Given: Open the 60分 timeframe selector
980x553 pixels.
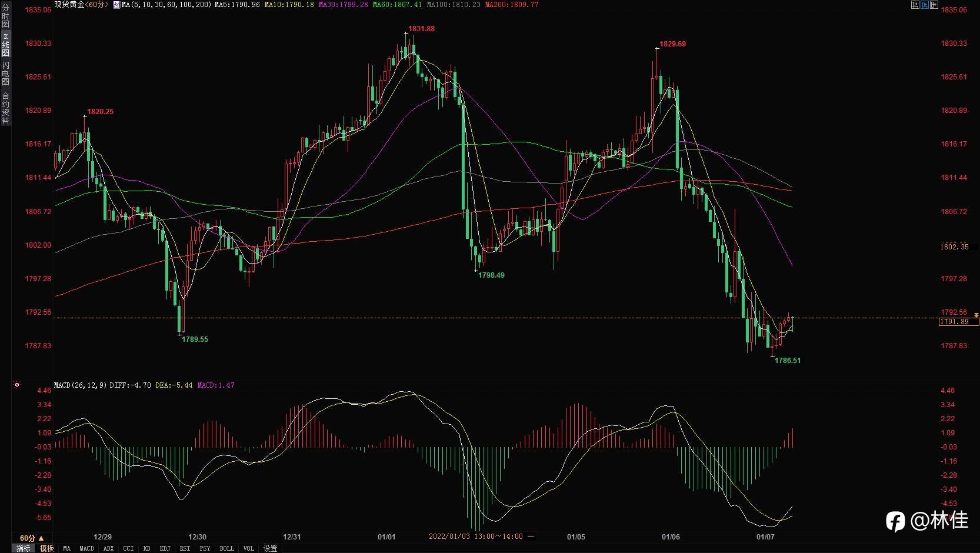Looking at the screenshot, I should pos(32,538).
